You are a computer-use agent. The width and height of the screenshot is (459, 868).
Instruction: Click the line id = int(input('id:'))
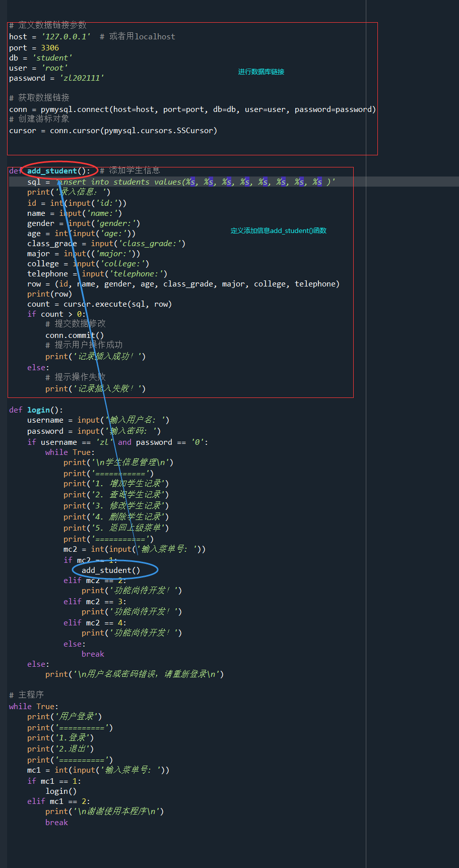click(77, 203)
